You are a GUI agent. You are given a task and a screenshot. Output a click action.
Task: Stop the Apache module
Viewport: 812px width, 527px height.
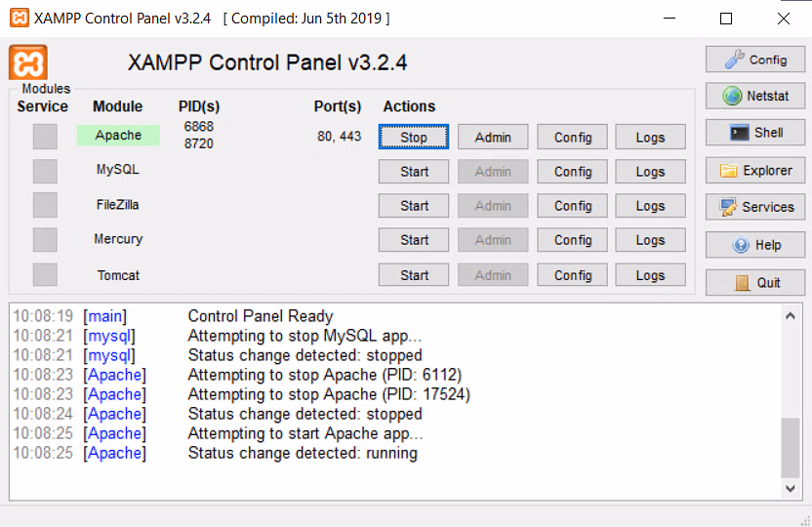pos(414,138)
